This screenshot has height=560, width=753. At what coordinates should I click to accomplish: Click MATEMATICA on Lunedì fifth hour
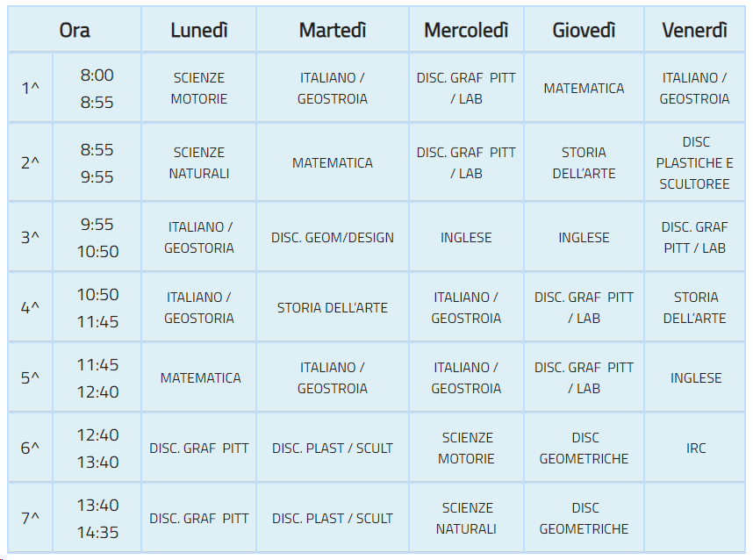tap(199, 377)
